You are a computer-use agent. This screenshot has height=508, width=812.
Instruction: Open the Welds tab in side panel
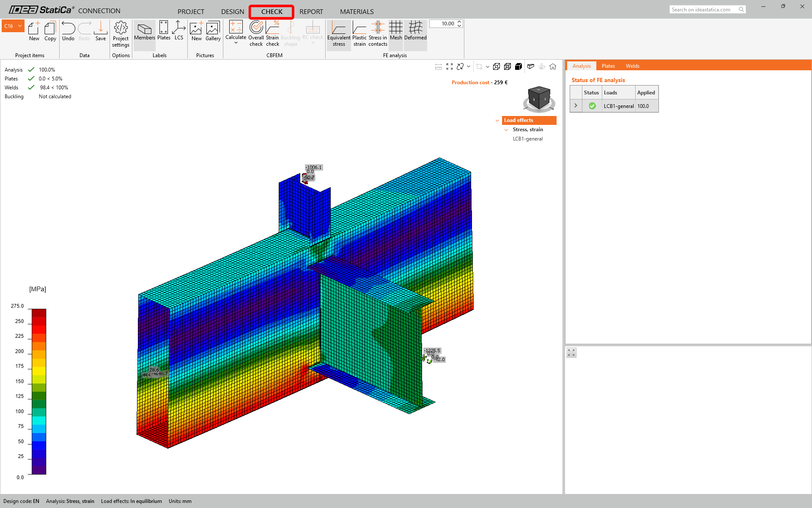[x=632, y=66]
